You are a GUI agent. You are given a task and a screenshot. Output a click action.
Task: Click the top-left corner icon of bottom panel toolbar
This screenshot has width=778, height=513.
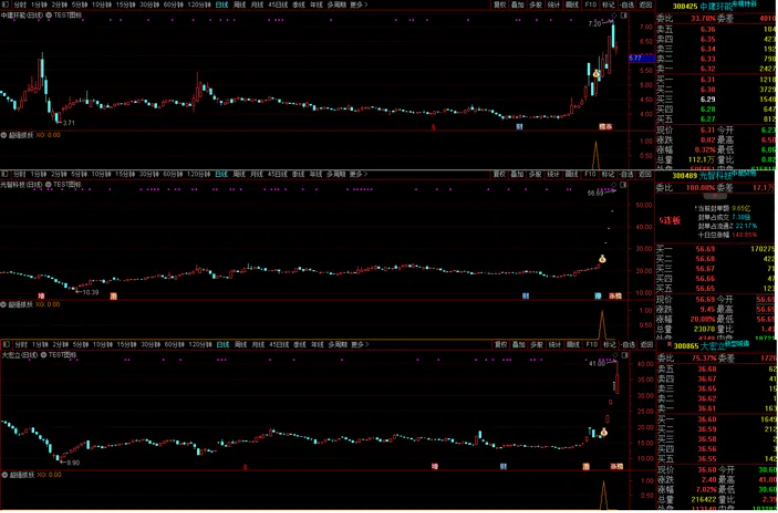[5, 343]
